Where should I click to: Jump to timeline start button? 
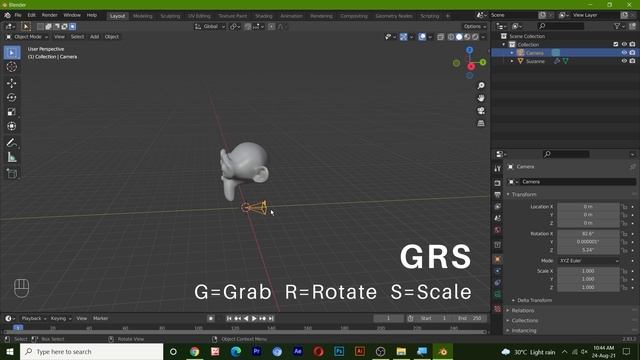229,318
